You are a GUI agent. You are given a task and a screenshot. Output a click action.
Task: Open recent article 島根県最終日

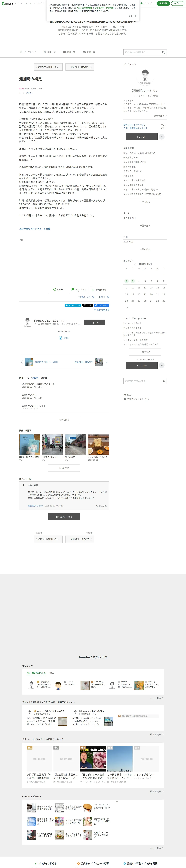pyautogui.click(x=129, y=176)
